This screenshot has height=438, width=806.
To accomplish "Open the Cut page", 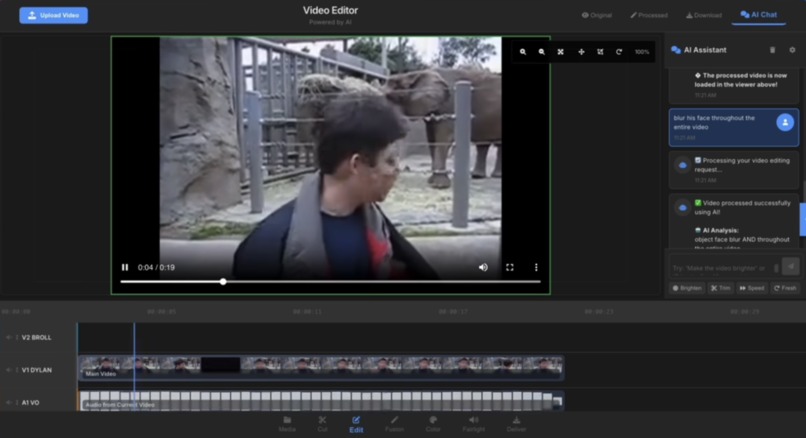I will [x=322, y=424].
